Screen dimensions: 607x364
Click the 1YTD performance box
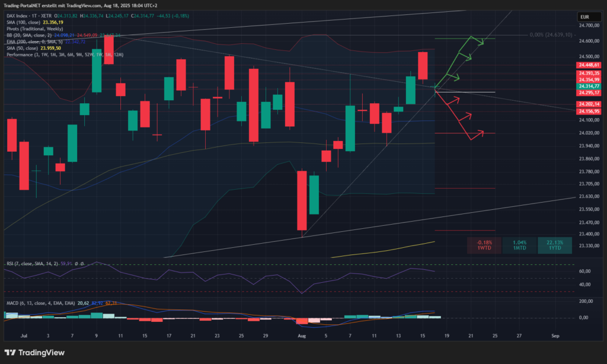[x=554, y=245]
